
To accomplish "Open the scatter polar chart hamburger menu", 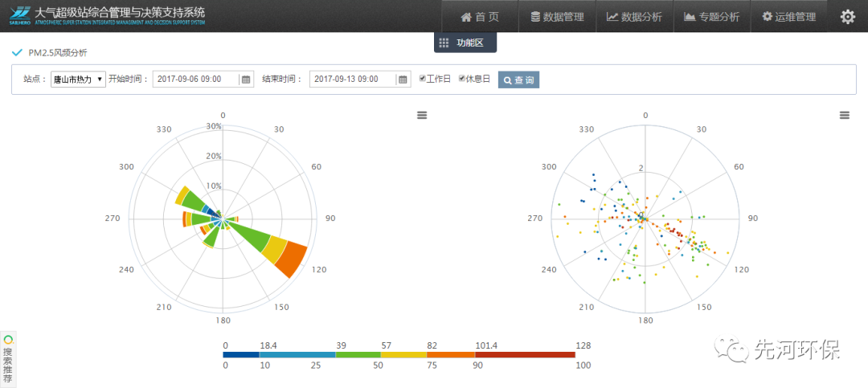I will click(844, 116).
